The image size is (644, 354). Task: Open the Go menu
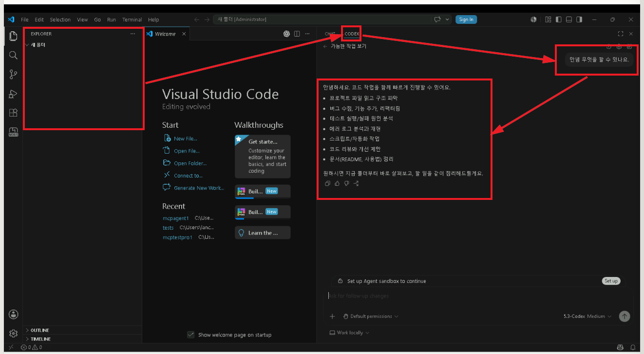click(97, 20)
